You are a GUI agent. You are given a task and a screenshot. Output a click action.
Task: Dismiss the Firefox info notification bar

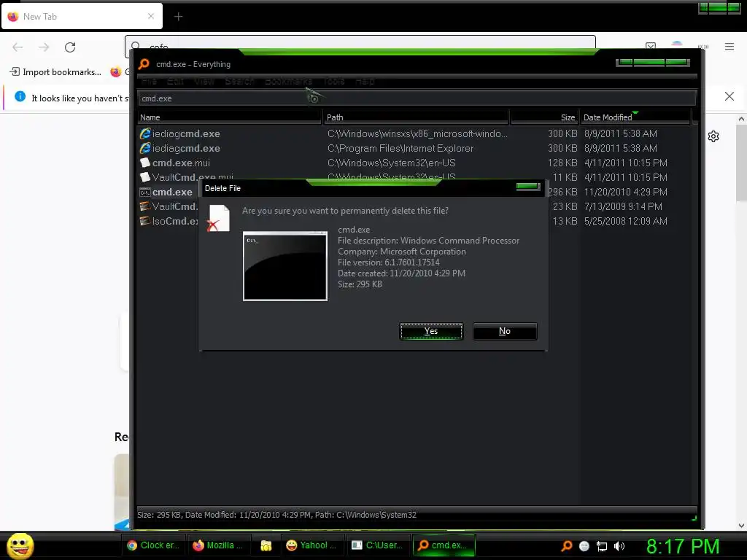tap(729, 96)
